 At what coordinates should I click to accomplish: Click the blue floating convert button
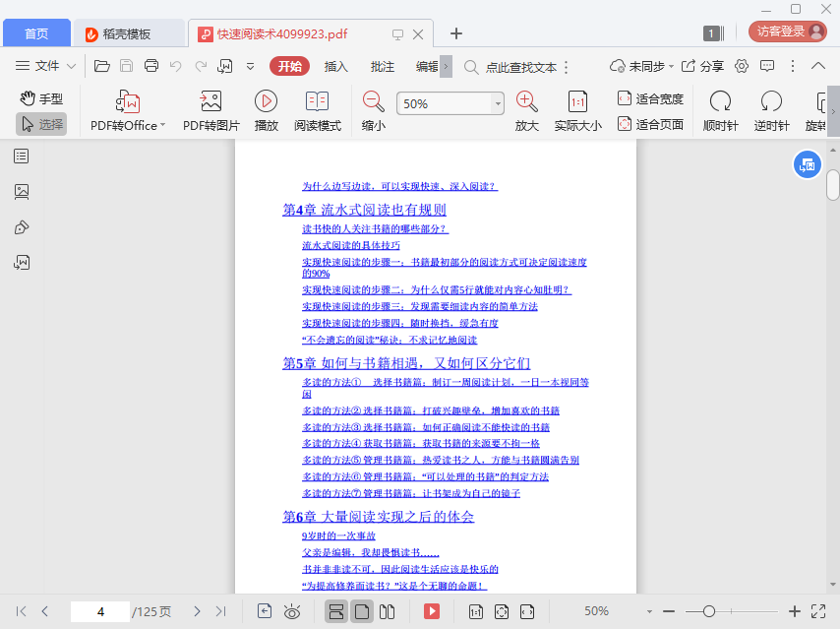pyautogui.click(x=807, y=165)
